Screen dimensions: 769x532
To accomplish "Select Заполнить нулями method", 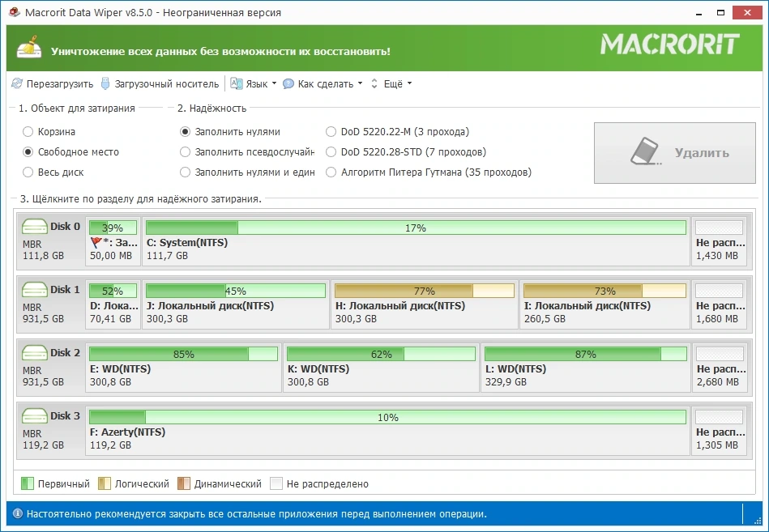I will tap(230, 132).
